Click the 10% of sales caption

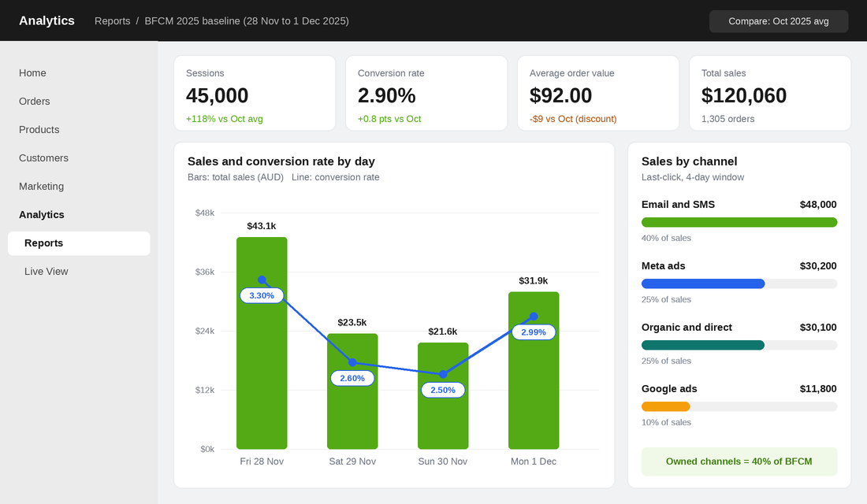(x=666, y=422)
